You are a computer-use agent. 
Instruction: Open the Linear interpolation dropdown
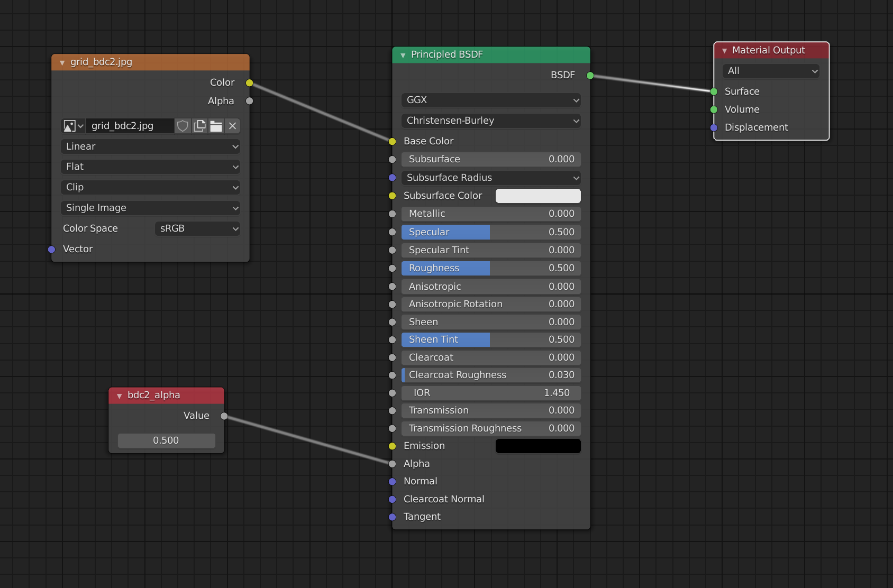pos(151,146)
